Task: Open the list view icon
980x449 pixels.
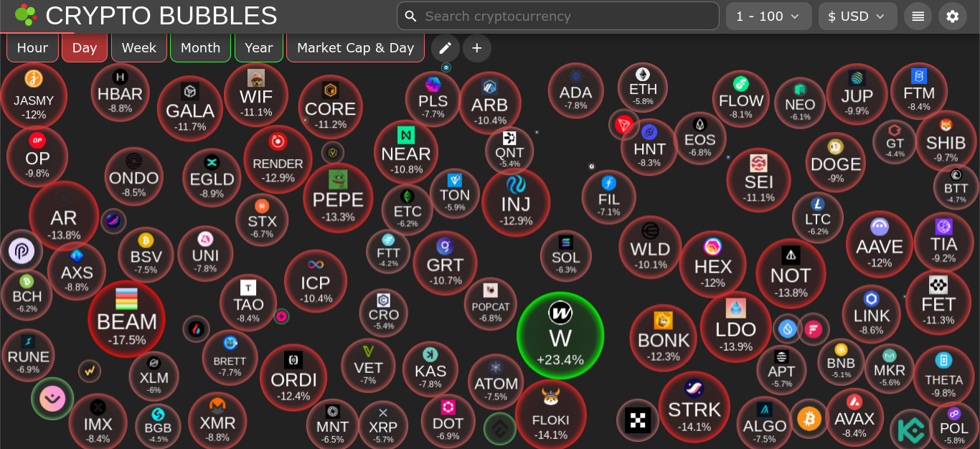Action: coord(918,16)
